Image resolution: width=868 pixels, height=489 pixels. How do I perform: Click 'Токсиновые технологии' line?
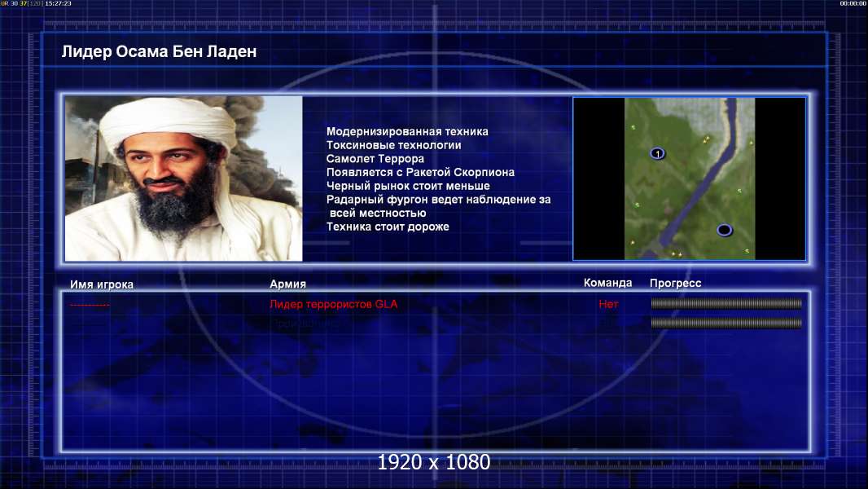(393, 145)
